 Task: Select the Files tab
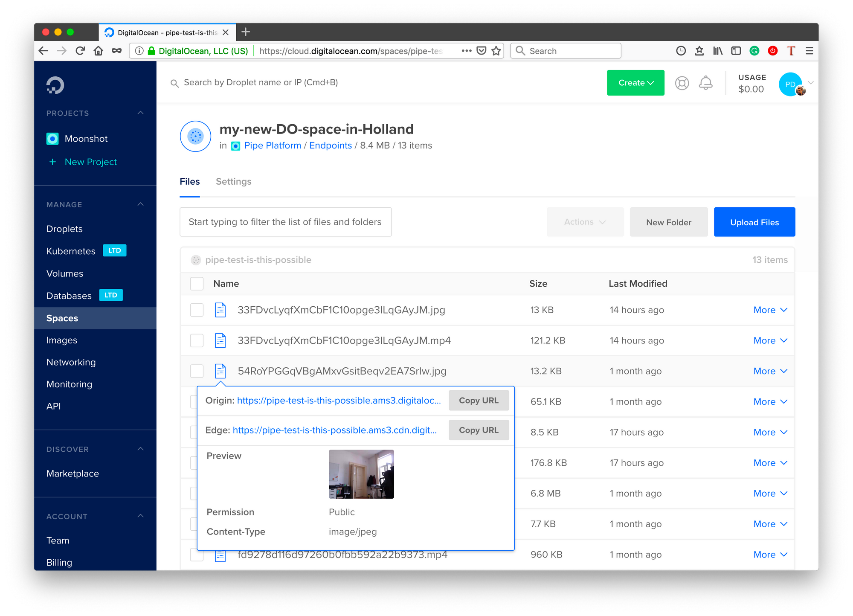tap(190, 182)
